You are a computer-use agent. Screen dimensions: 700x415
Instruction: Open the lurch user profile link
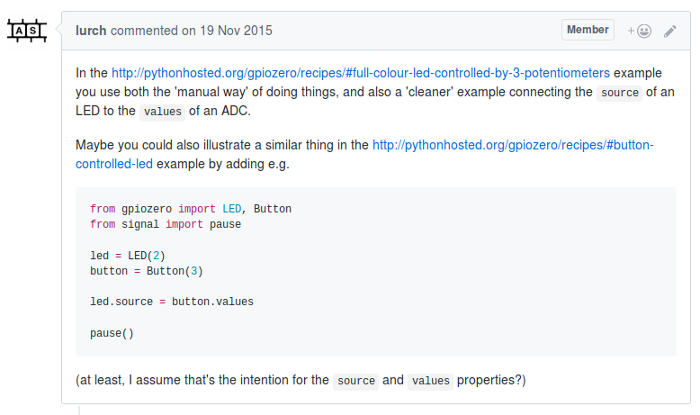91,30
